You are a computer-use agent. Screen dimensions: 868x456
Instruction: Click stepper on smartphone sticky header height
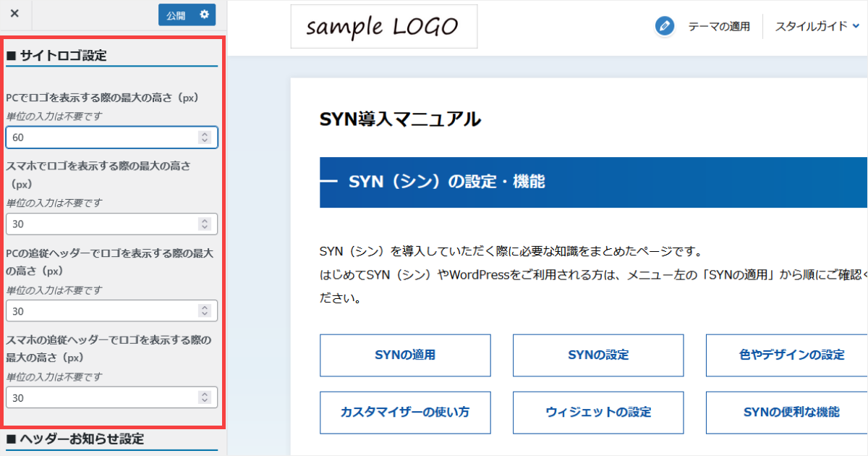(205, 398)
